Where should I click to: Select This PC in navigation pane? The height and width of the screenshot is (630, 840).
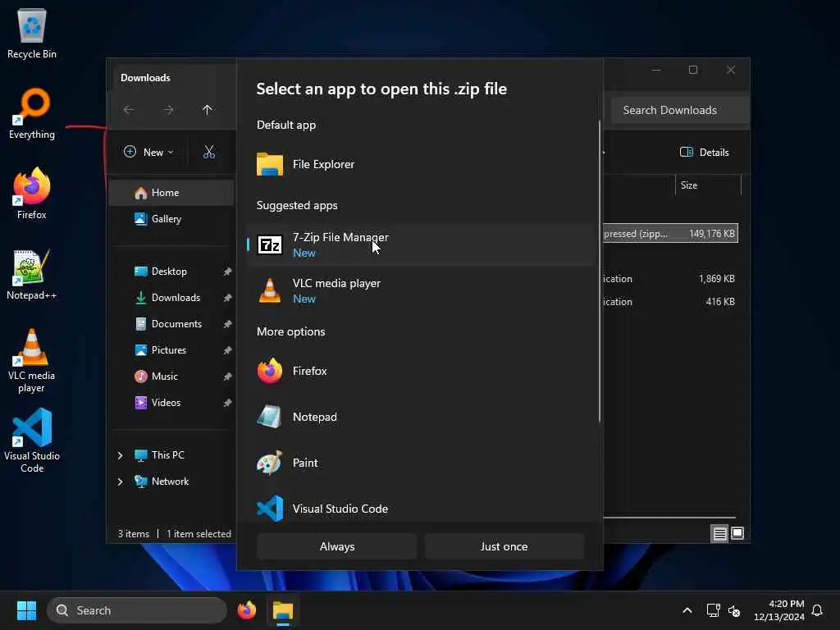pyautogui.click(x=167, y=454)
